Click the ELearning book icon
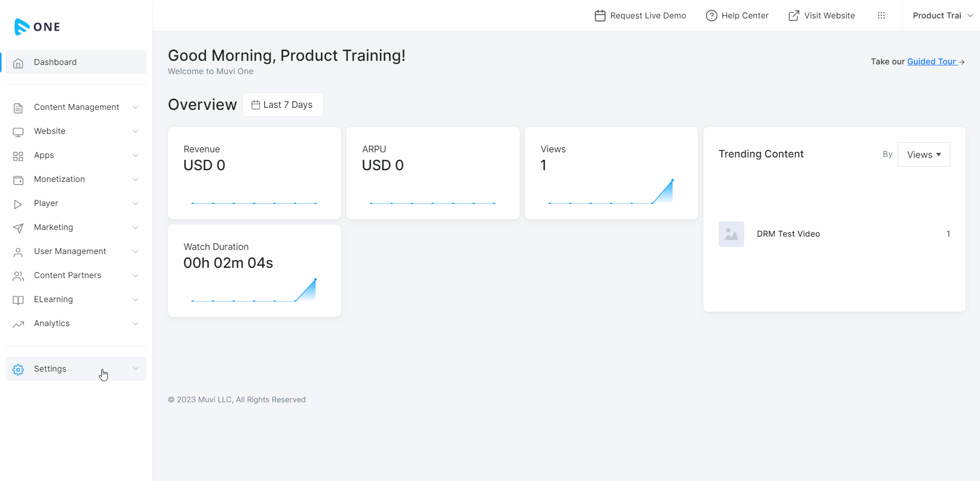This screenshot has width=980, height=481. pyautogui.click(x=18, y=300)
